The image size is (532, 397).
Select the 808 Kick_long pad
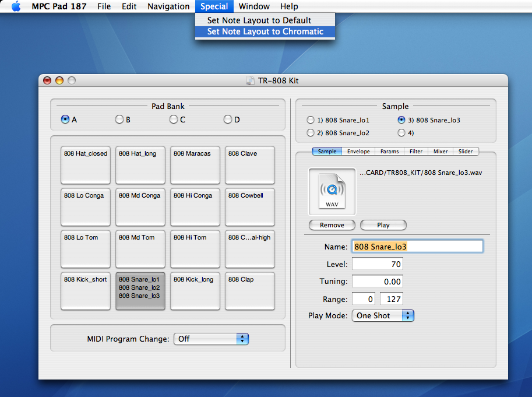coord(195,291)
